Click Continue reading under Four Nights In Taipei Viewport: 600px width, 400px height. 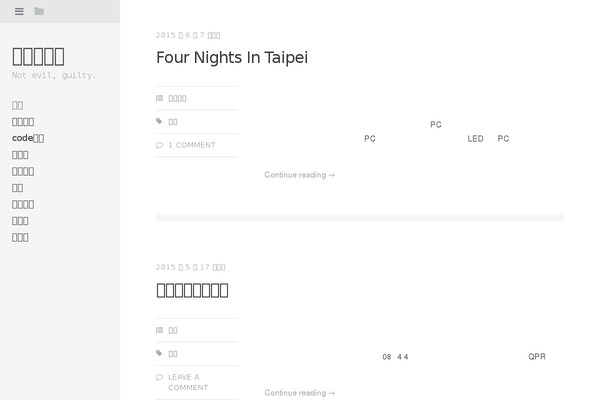(x=300, y=175)
